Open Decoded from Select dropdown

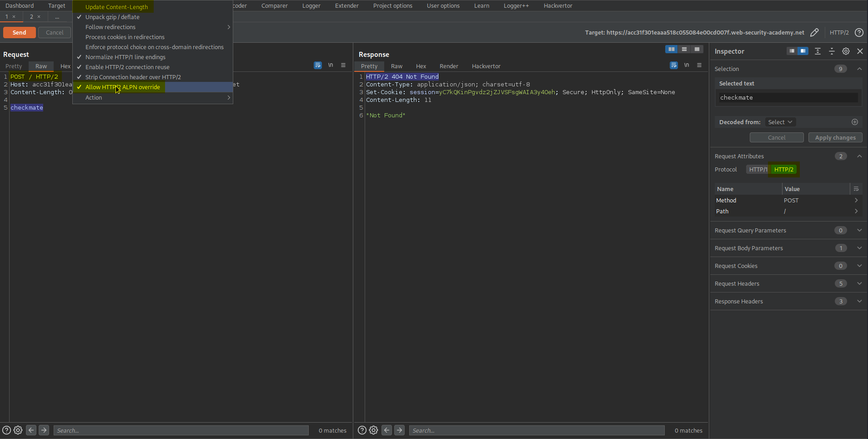point(780,122)
